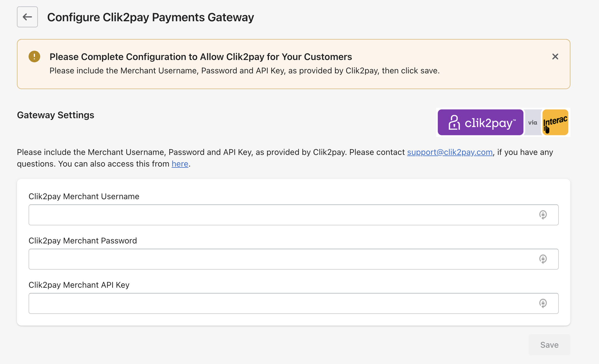
Task: Follow the "here" link
Action: [x=180, y=164]
